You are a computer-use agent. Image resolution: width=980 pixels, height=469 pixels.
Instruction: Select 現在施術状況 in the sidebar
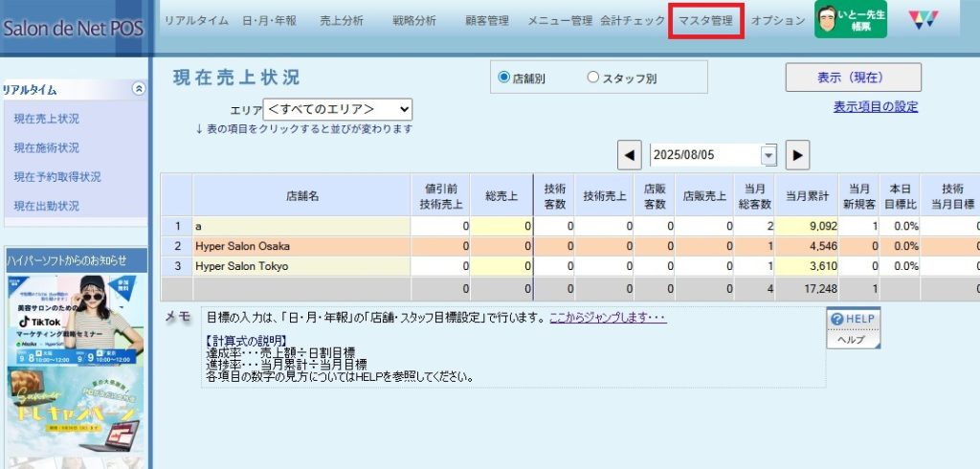[x=47, y=148]
